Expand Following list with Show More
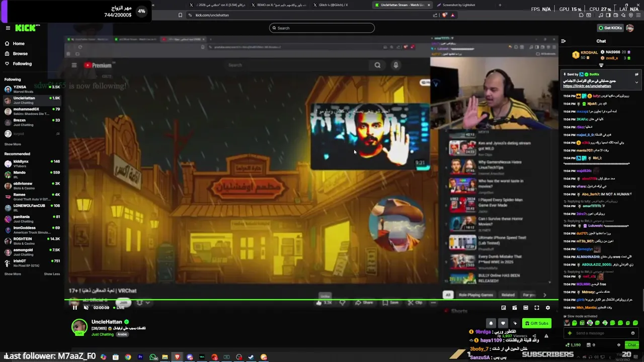 13,144
